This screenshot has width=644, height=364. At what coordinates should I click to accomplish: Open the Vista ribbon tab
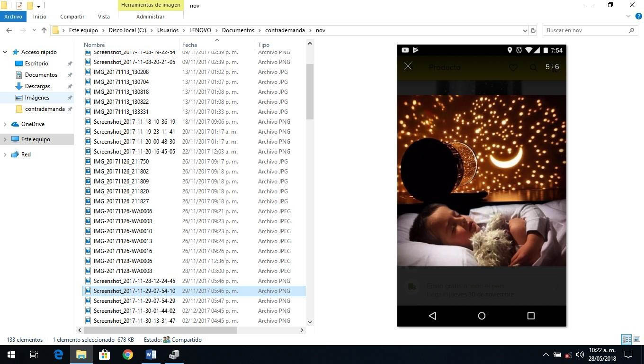pos(104,17)
